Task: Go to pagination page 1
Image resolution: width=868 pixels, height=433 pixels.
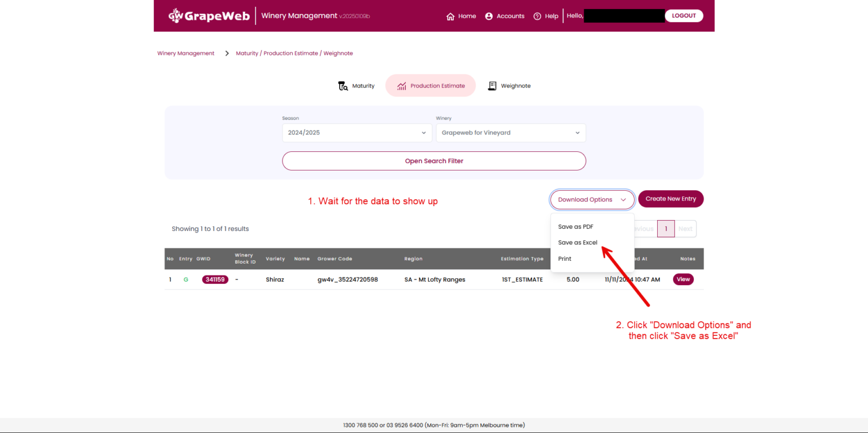Action: point(666,229)
